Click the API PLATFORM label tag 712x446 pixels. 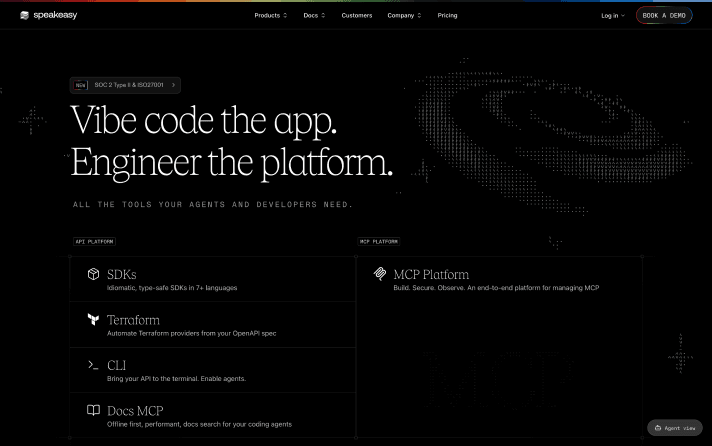94,242
